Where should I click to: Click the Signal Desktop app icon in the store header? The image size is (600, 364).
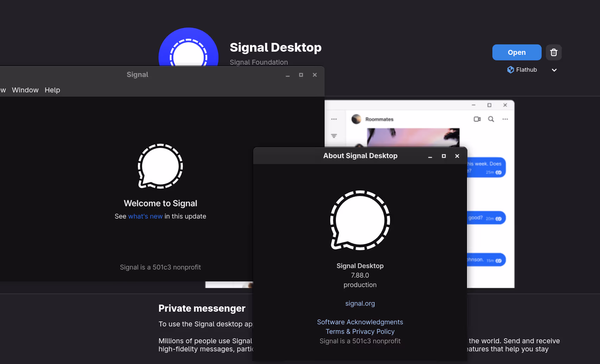[189, 47]
